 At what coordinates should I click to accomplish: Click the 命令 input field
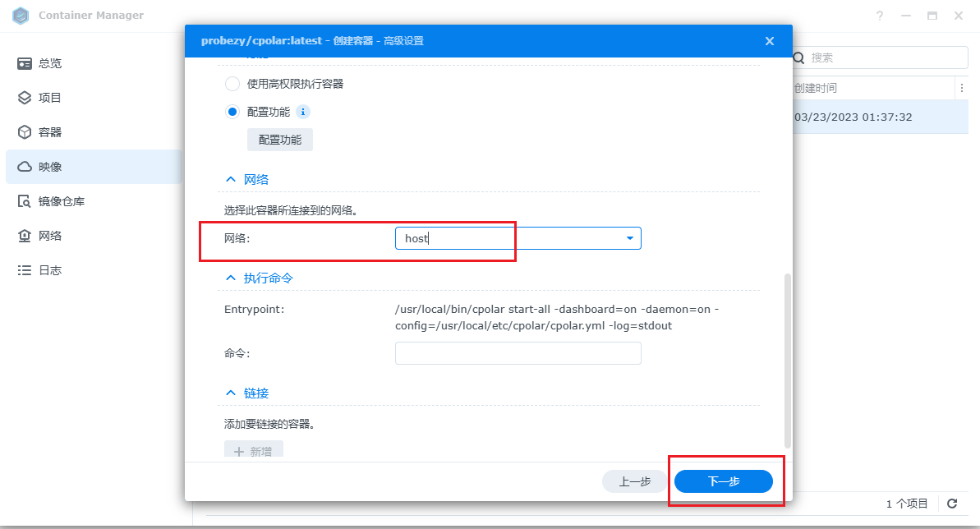(518, 353)
